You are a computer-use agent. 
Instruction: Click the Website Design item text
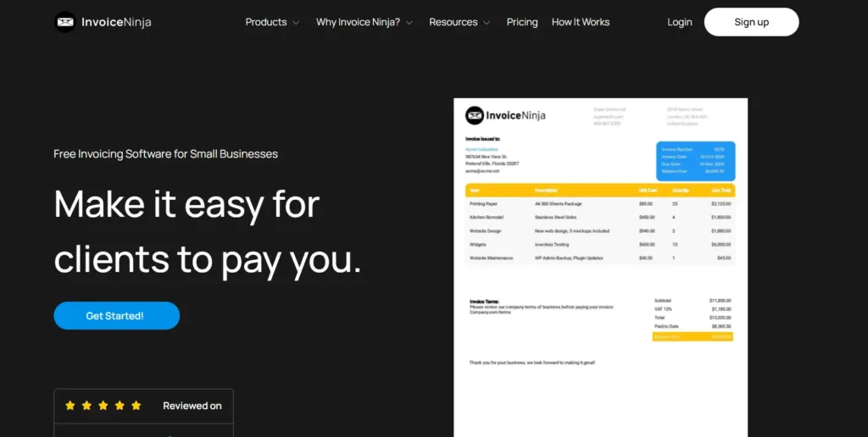tap(486, 230)
